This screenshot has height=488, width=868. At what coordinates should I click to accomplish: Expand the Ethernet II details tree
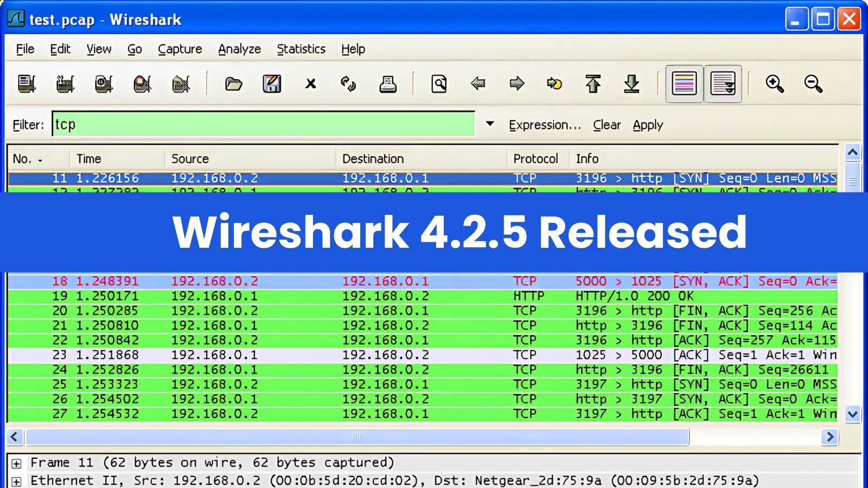[x=16, y=481]
